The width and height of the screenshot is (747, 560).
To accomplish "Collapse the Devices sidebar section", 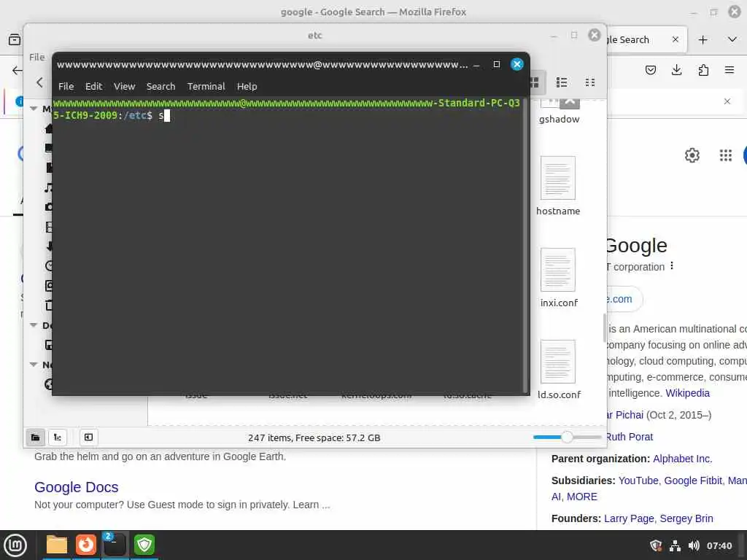I will (x=34, y=325).
